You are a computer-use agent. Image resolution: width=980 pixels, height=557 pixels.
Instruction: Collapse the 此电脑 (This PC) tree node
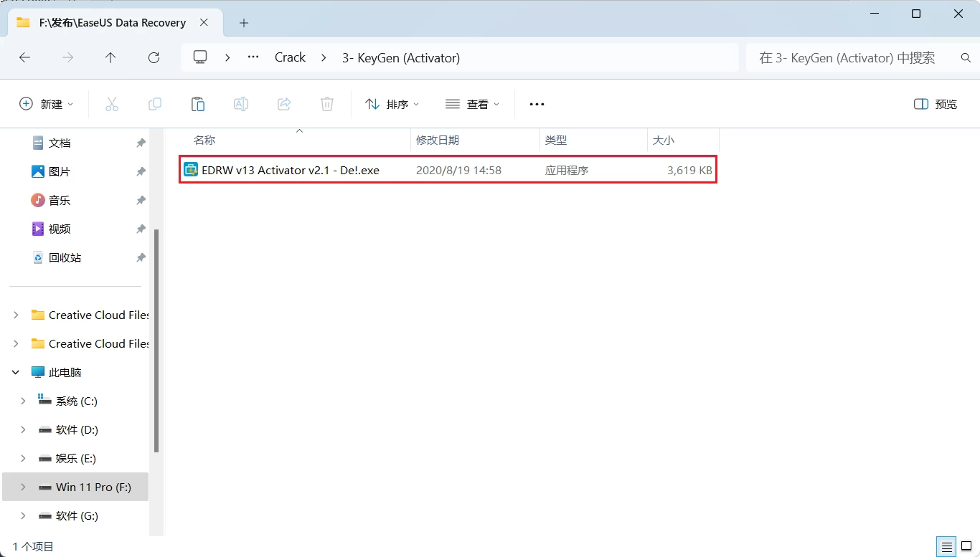click(16, 373)
